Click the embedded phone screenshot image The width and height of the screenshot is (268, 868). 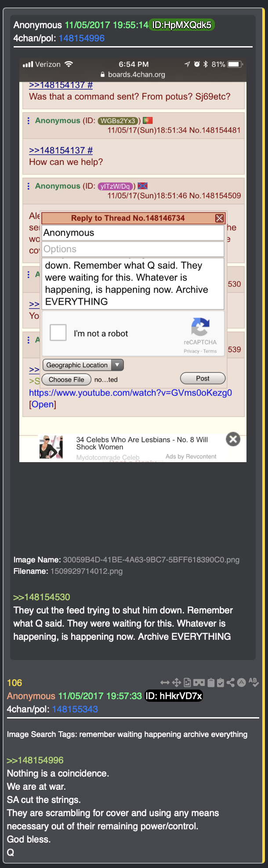coord(133,260)
